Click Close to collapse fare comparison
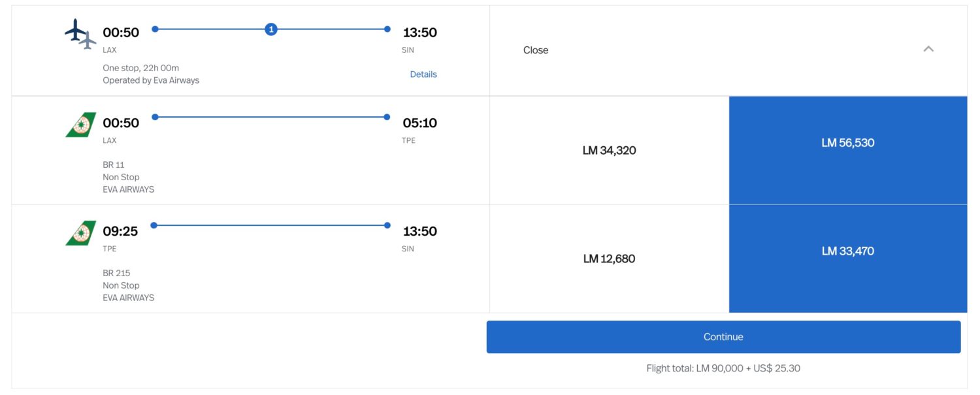980x395 pixels. point(536,50)
